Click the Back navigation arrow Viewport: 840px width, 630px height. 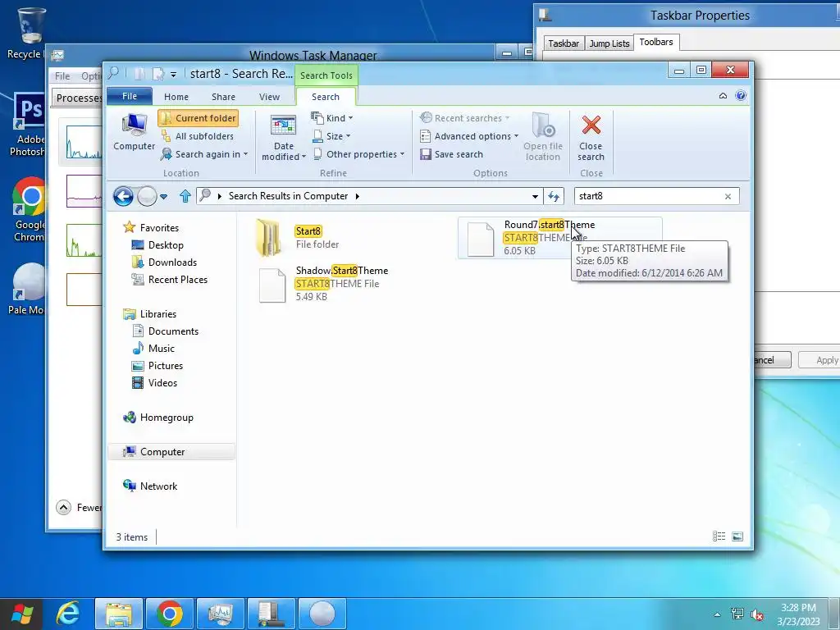pyautogui.click(x=123, y=197)
